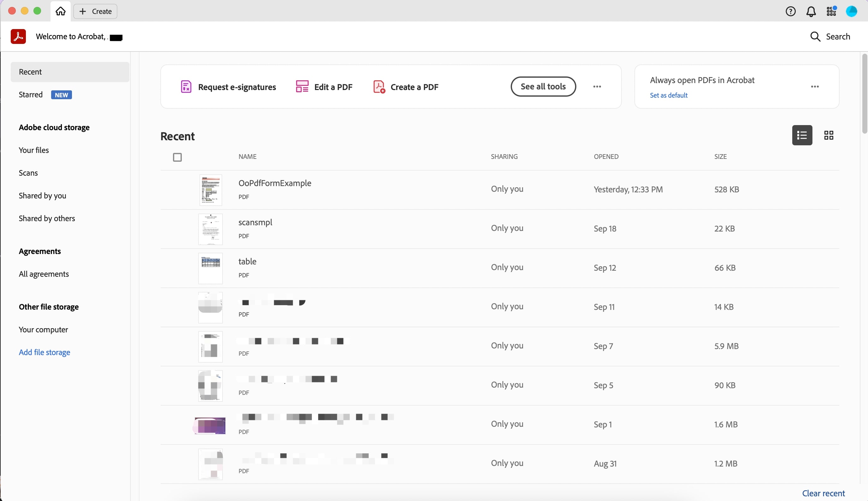Open more options beside See all tools

[x=597, y=87]
